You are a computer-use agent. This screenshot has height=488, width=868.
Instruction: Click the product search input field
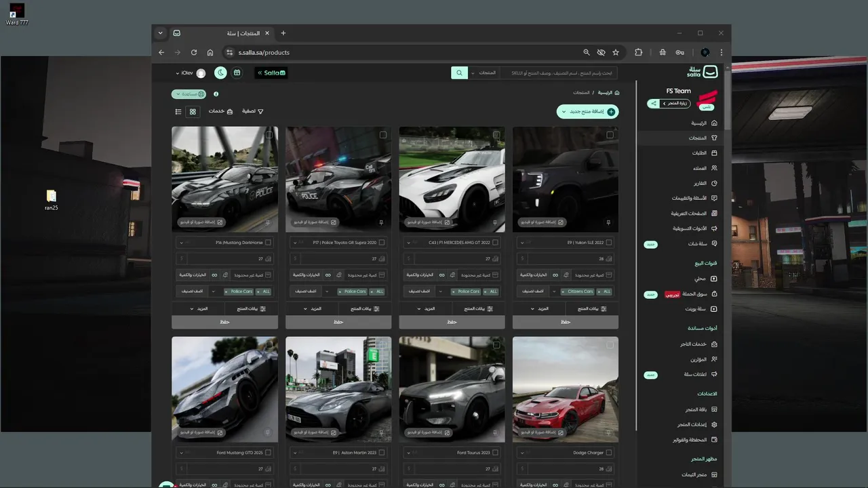click(559, 73)
